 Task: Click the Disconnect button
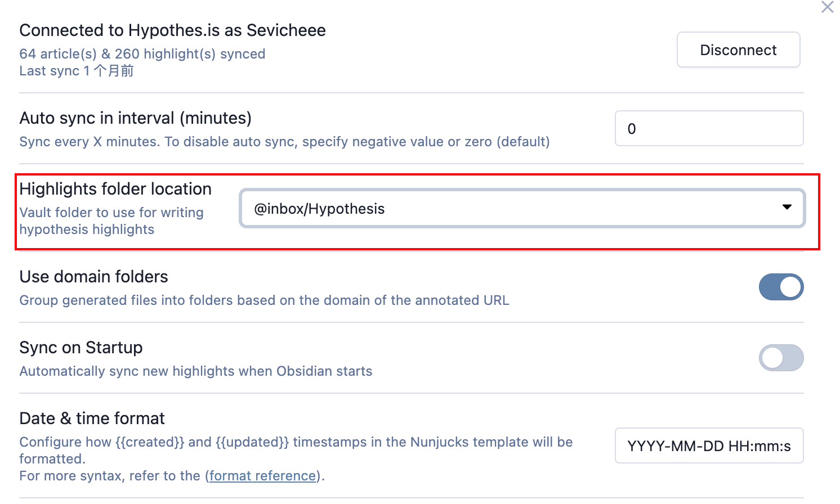click(x=738, y=49)
